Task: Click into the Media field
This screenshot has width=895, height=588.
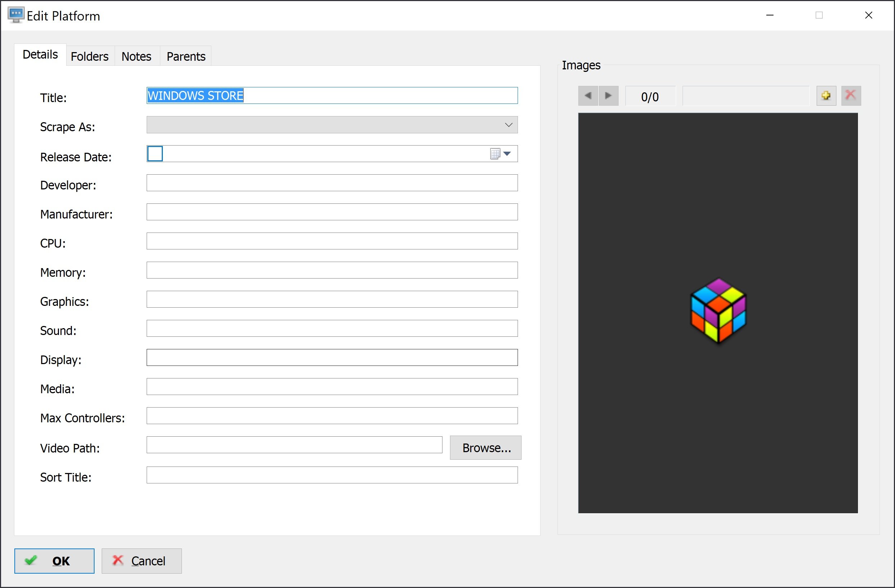Action: [332, 387]
